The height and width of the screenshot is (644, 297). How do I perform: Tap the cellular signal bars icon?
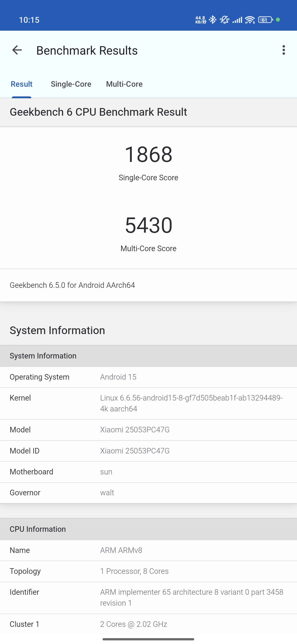pyautogui.click(x=237, y=20)
